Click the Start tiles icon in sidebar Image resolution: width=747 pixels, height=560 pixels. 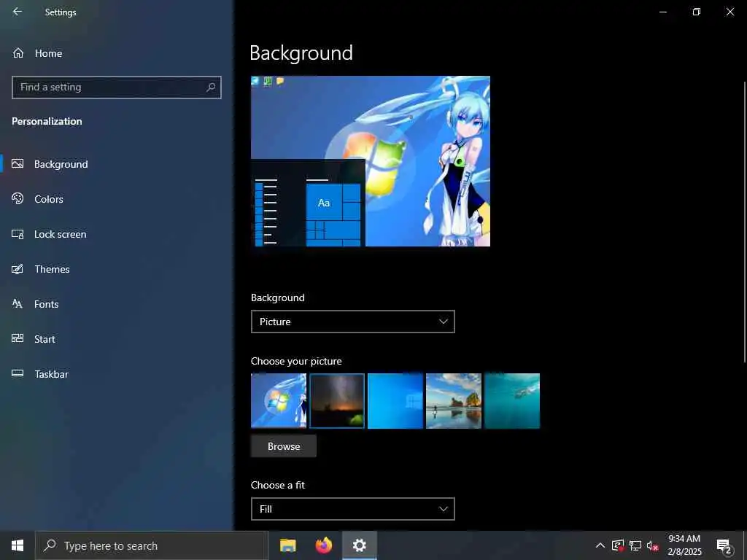tap(18, 338)
